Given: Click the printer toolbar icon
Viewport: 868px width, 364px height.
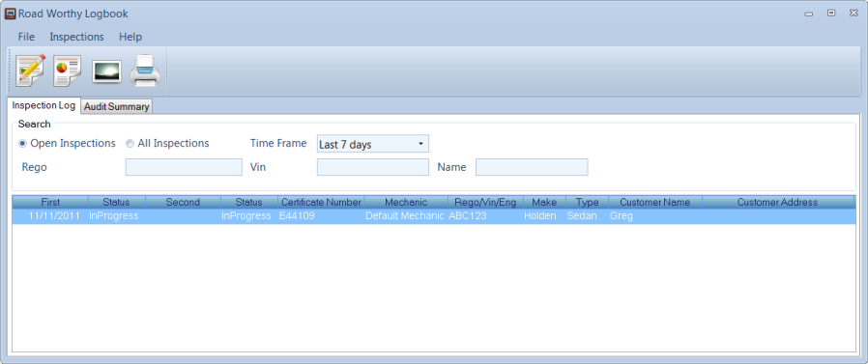Looking at the screenshot, I should point(146,70).
